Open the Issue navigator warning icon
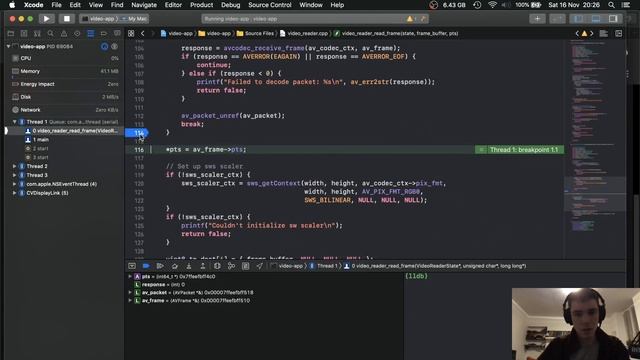This screenshot has width=640, height=360. coord(64,33)
